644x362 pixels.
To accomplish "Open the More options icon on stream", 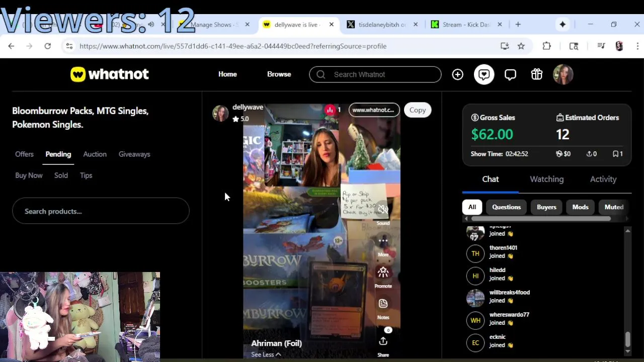I will [x=383, y=241].
